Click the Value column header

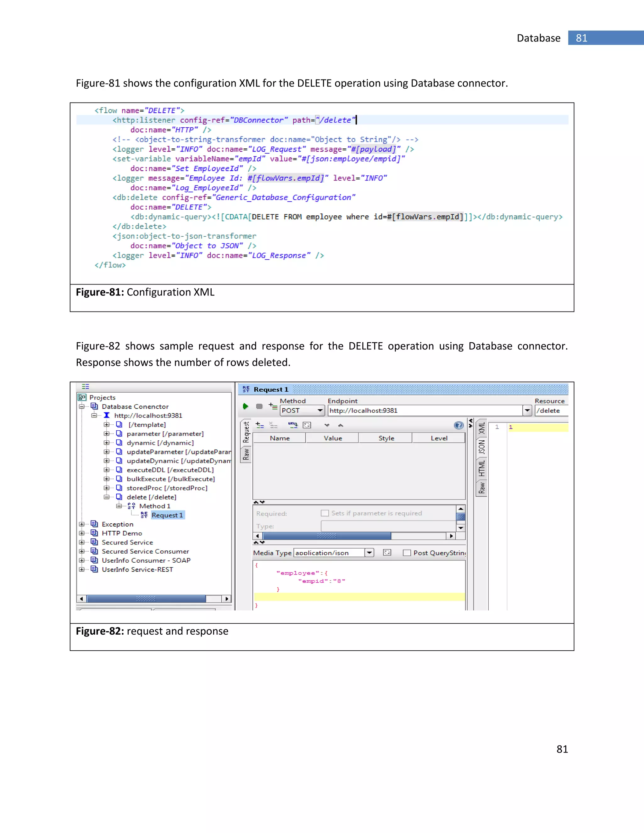pos(332,438)
